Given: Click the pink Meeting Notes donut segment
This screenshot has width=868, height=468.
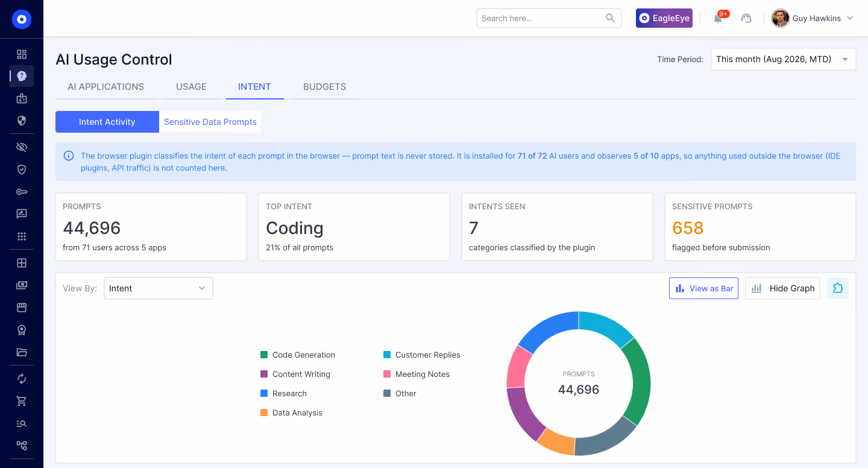Looking at the screenshot, I should pos(518,367).
